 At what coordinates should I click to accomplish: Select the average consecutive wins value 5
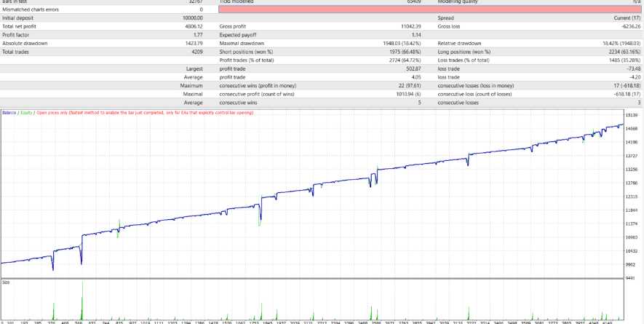(419, 103)
